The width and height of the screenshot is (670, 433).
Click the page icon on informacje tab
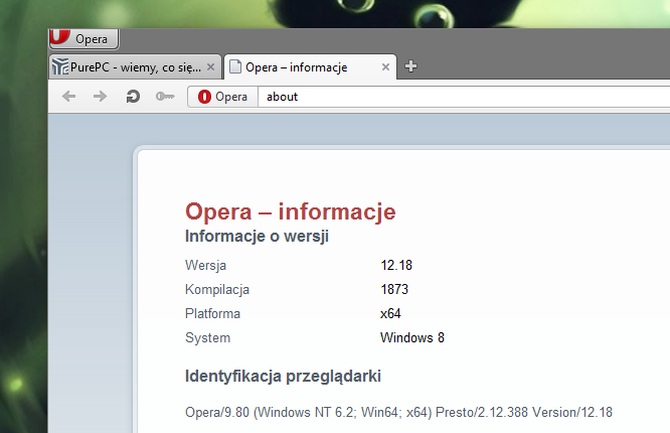coord(235,67)
